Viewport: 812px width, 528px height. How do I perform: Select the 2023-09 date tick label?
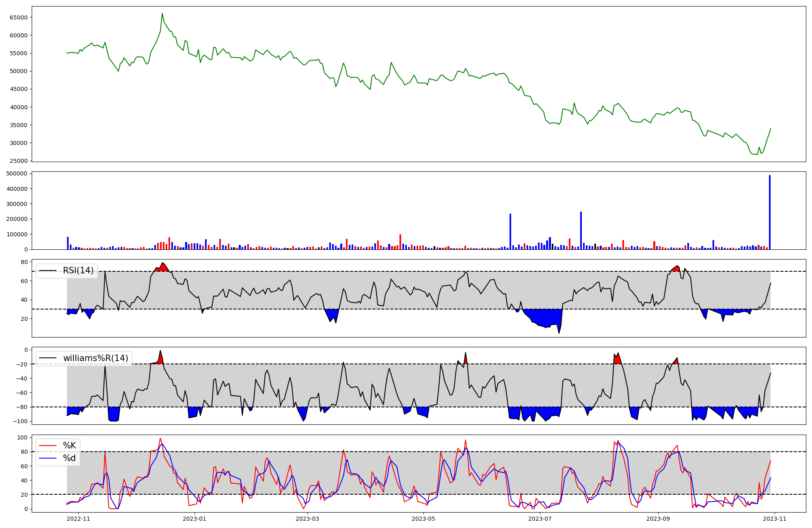point(659,519)
